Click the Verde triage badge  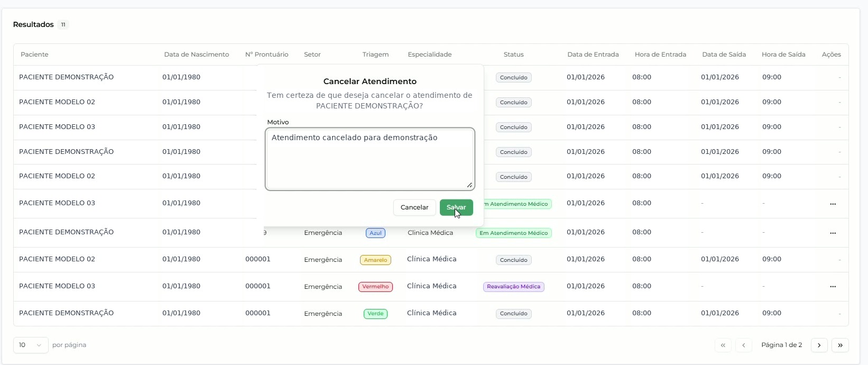(x=375, y=314)
